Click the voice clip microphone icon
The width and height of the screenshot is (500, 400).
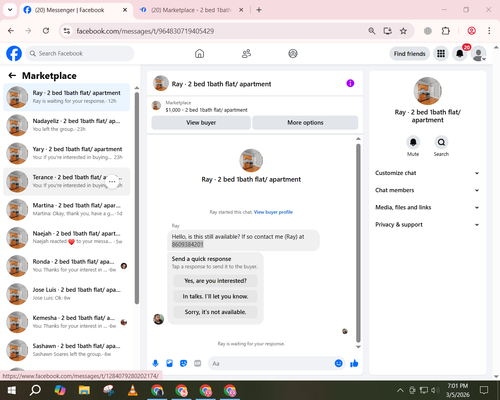pyautogui.click(x=155, y=363)
